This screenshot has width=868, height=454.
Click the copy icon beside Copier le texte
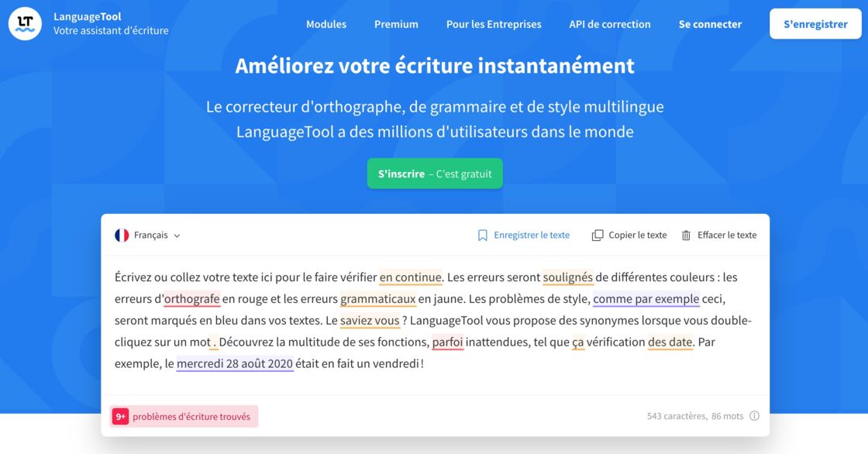[x=598, y=236]
